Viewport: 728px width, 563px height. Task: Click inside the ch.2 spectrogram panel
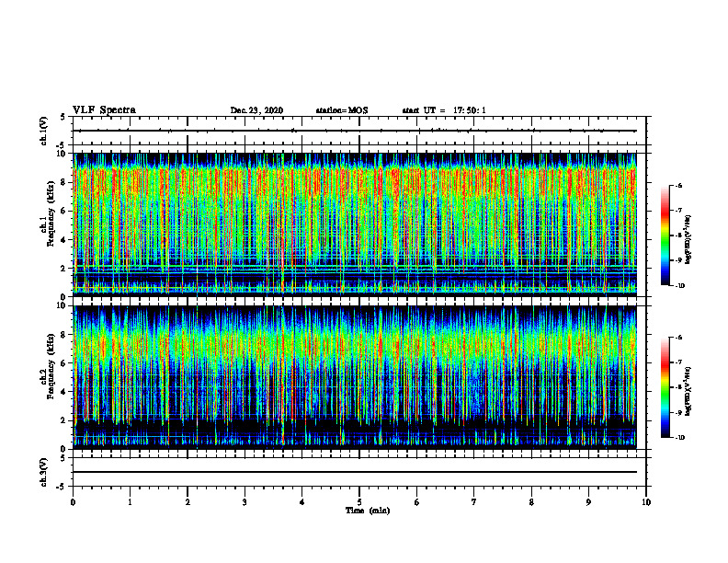coord(355,376)
